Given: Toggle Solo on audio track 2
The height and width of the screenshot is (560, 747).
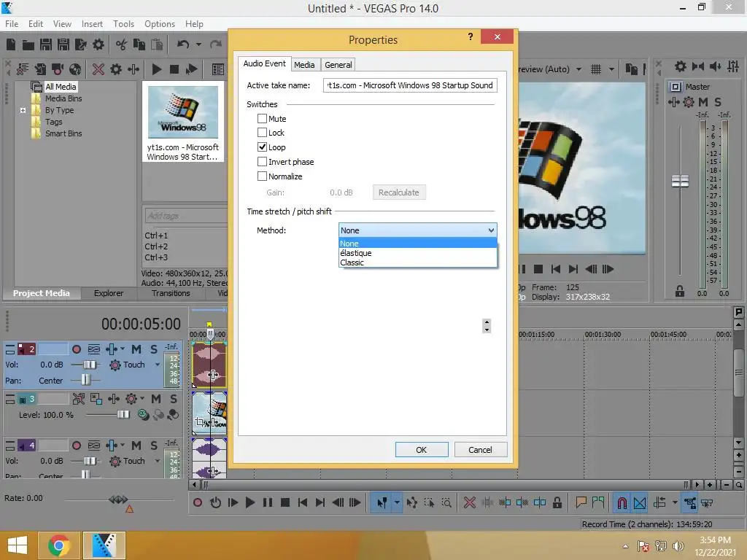Looking at the screenshot, I should [153, 349].
